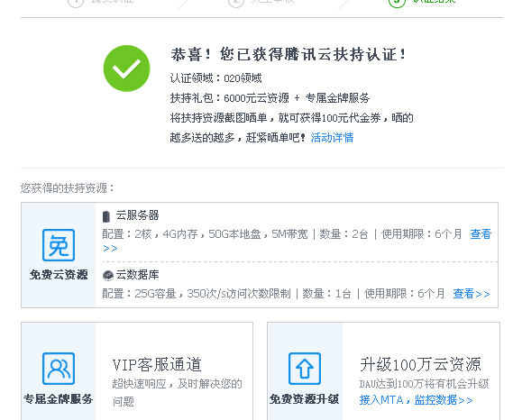Click the 免费资源升级 label
Viewport: 513px width, 420px height.
point(304,399)
